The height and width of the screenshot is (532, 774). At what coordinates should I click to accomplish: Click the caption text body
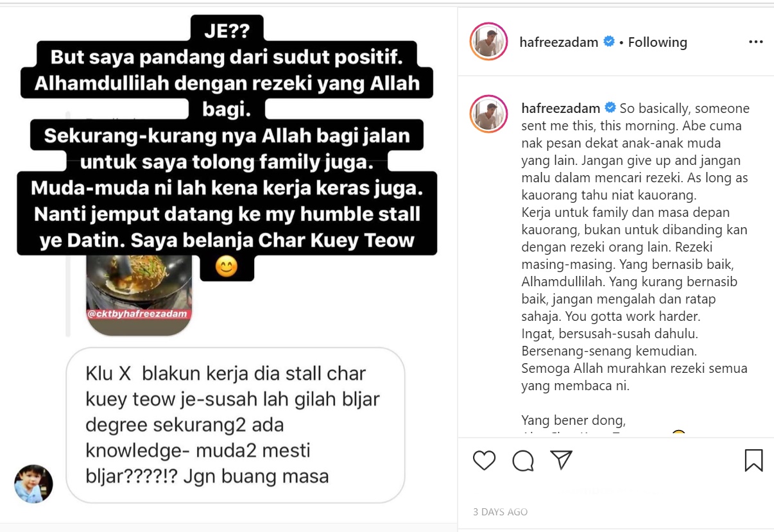coord(635,247)
